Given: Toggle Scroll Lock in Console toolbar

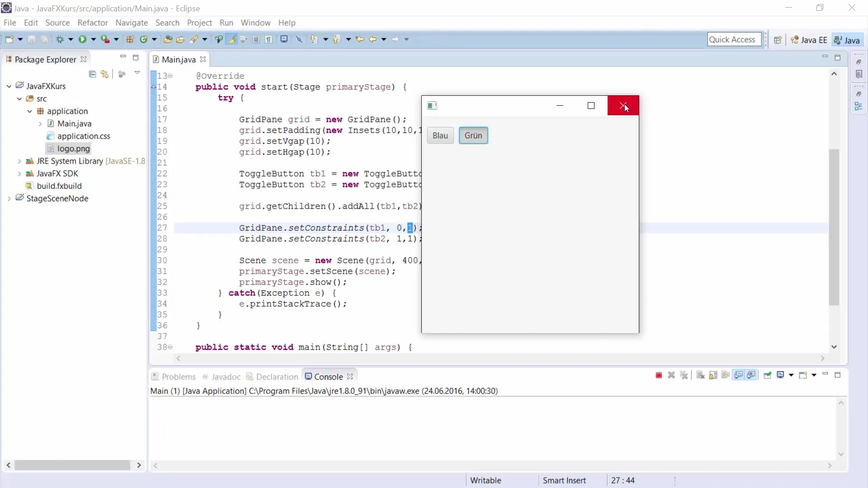Looking at the screenshot, I should [x=713, y=375].
